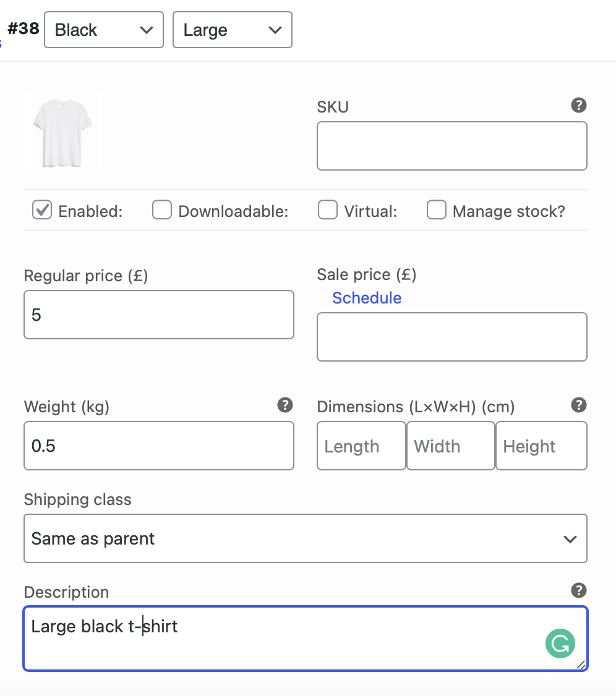Tick the Downloadable checkbox
This screenshot has height=696, width=616.
coord(161,210)
